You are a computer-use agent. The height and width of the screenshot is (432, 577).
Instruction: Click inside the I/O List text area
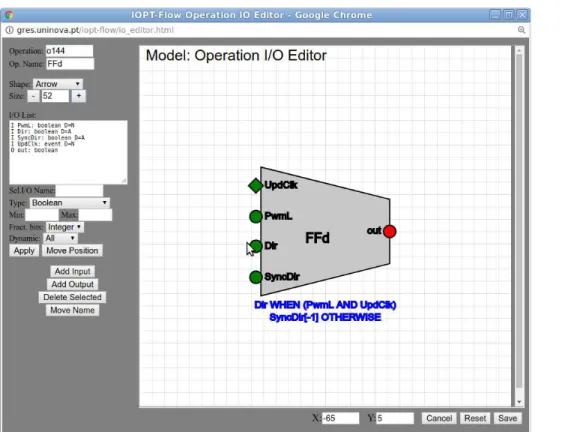[x=68, y=152]
